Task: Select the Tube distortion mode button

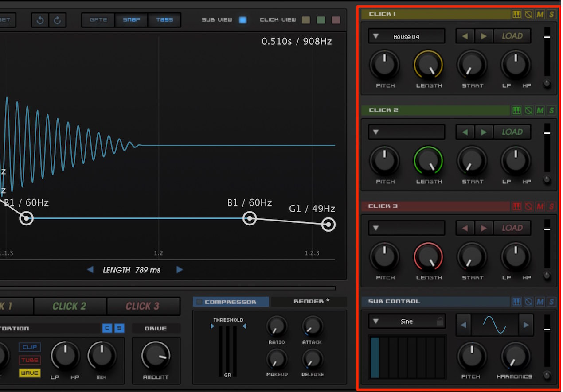Action: coord(30,360)
